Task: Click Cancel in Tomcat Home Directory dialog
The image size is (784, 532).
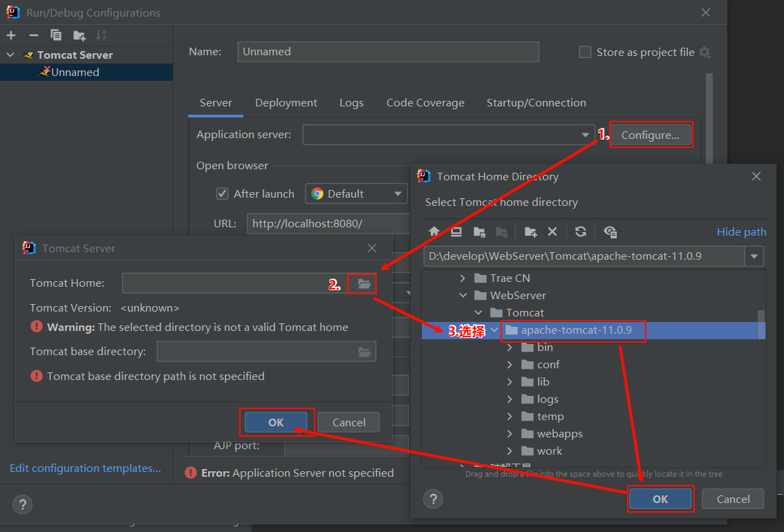Action: click(x=733, y=499)
